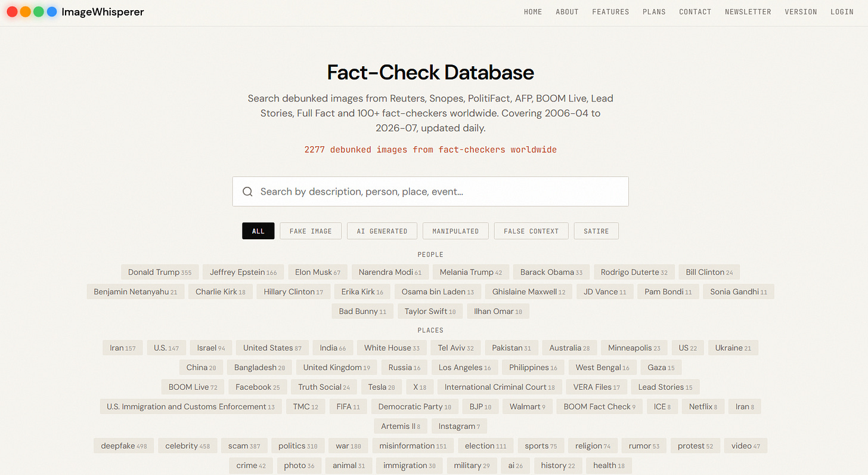Select the Jeffrey Epstein tag
Screen dimensions: 868x475
tap(243, 272)
